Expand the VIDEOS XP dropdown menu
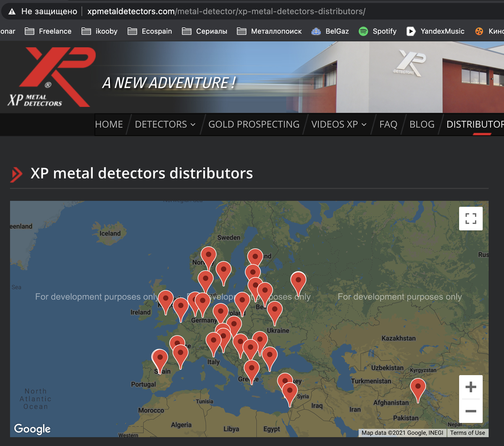This screenshot has width=504, height=446. click(339, 125)
